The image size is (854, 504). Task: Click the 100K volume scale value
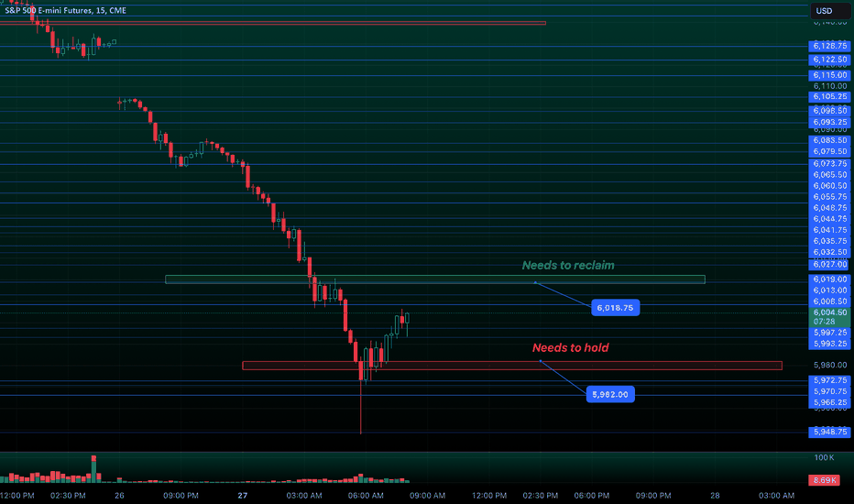tap(824, 457)
